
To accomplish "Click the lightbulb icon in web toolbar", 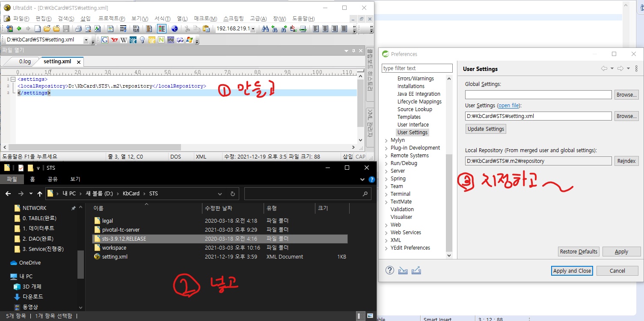I will (142, 40).
